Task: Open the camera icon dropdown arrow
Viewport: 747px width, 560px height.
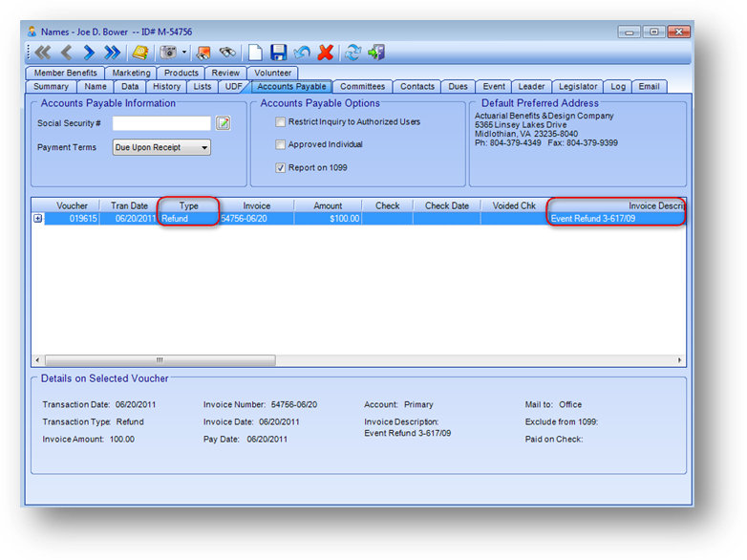Action: (x=184, y=53)
